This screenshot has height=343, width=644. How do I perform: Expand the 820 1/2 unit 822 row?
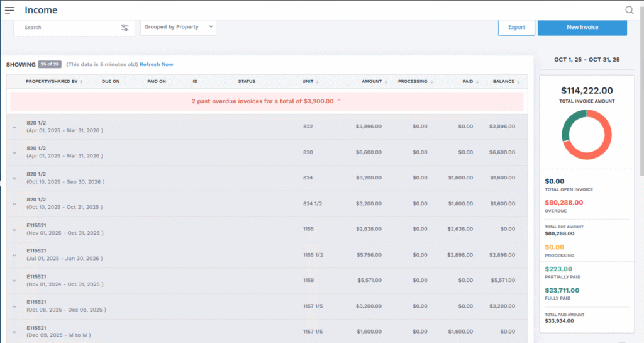click(14, 127)
